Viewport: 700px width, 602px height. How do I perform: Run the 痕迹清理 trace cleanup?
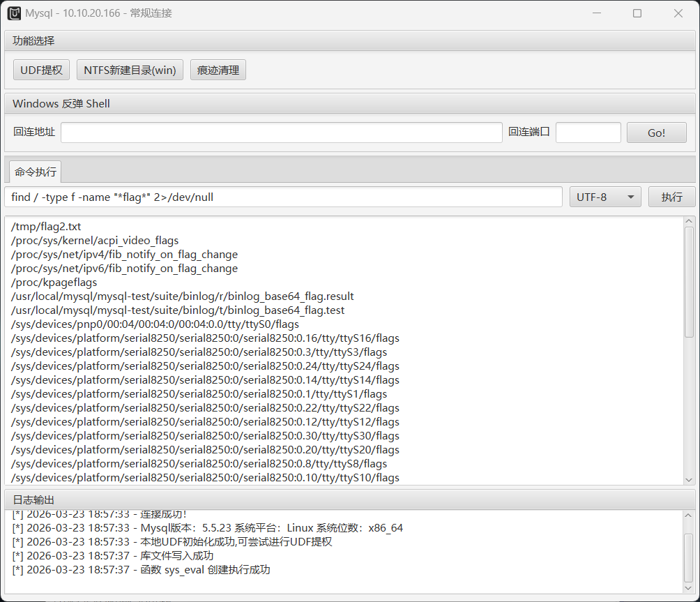click(x=218, y=70)
